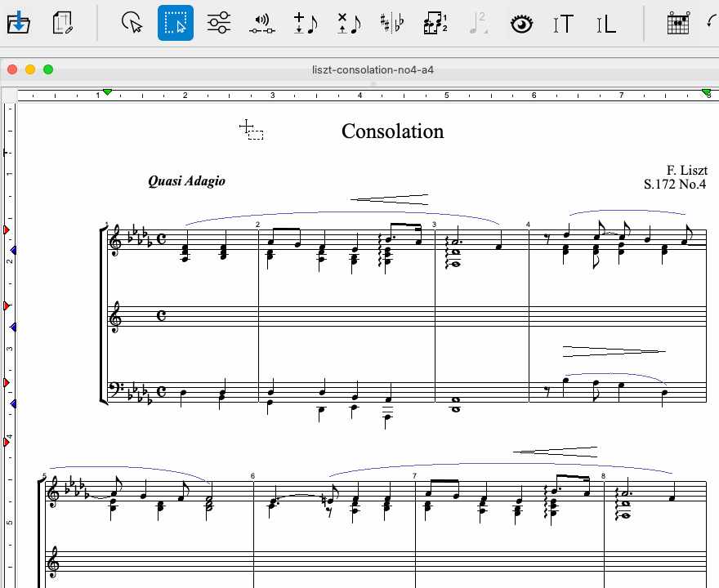Select the Quasi Adagio tempo marking
The height and width of the screenshot is (588, 719).
coord(186,181)
